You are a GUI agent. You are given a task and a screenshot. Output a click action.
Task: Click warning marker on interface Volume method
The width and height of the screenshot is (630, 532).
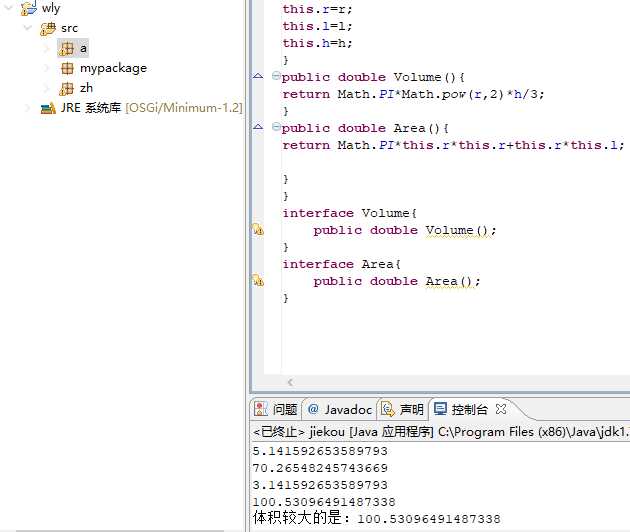click(258, 230)
